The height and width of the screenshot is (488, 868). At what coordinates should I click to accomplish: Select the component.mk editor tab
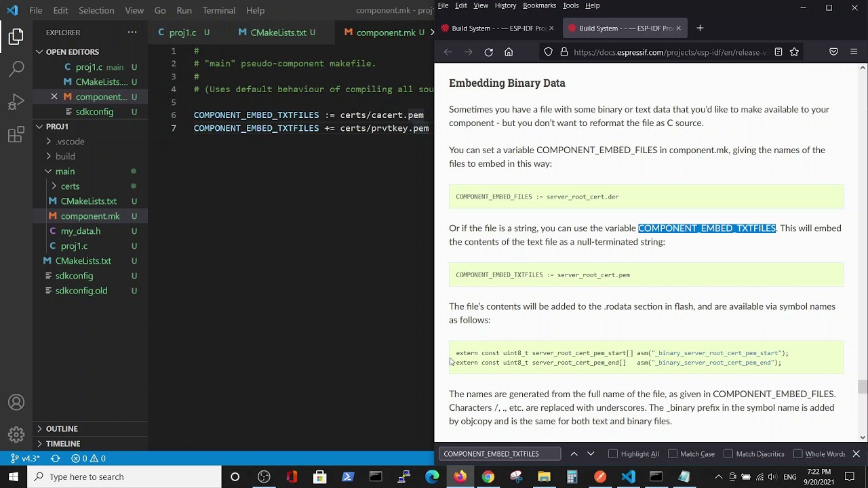click(385, 33)
